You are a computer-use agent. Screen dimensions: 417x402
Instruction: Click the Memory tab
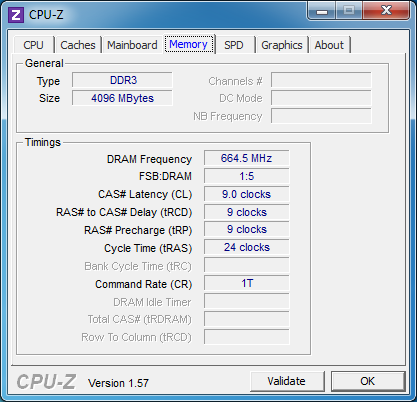(189, 44)
